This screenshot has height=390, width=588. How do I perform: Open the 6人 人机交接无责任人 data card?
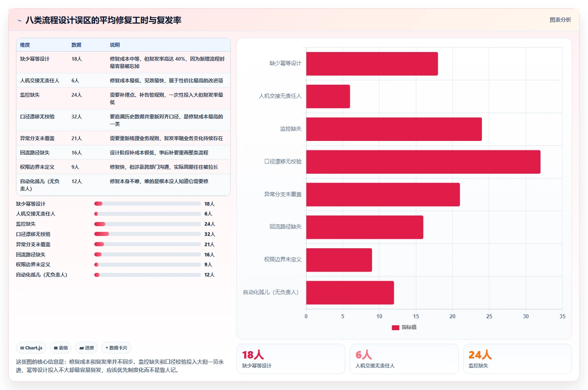click(x=404, y=359)
